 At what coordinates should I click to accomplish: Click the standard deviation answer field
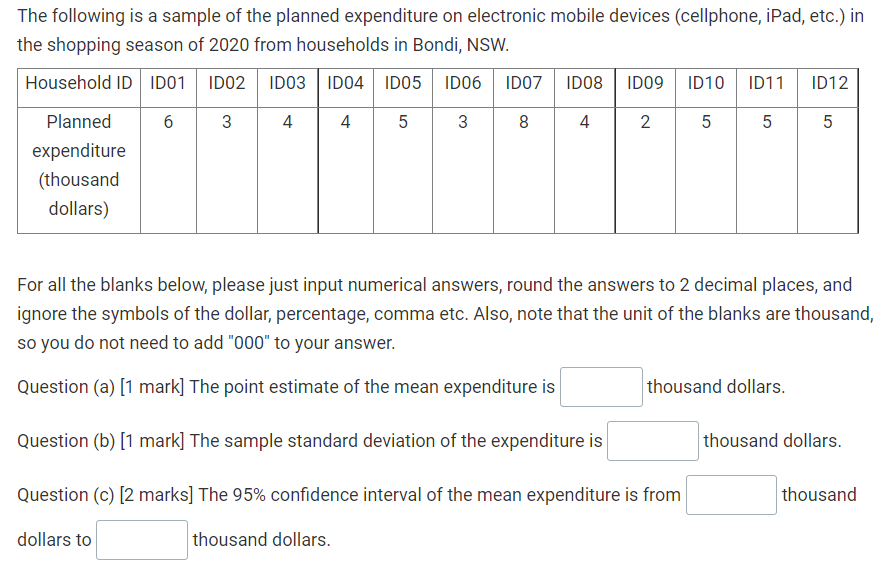click(x=651, y=440)
